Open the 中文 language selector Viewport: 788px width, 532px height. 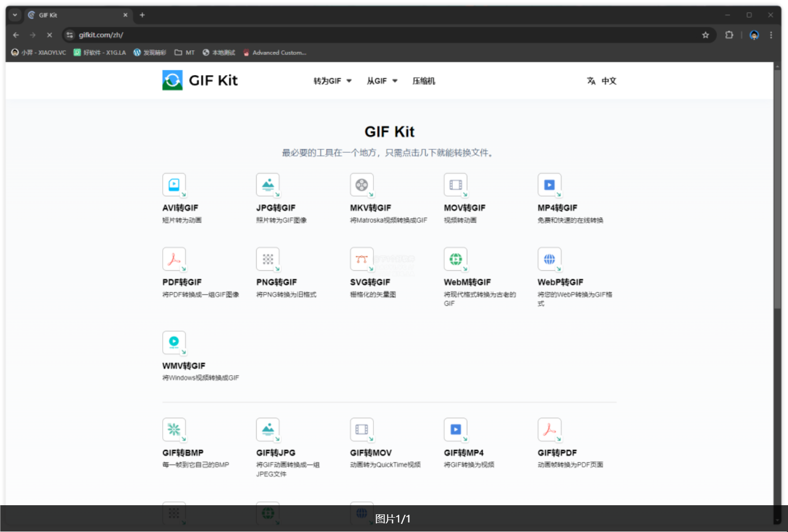pyautogui.click(x=609, y=81)
